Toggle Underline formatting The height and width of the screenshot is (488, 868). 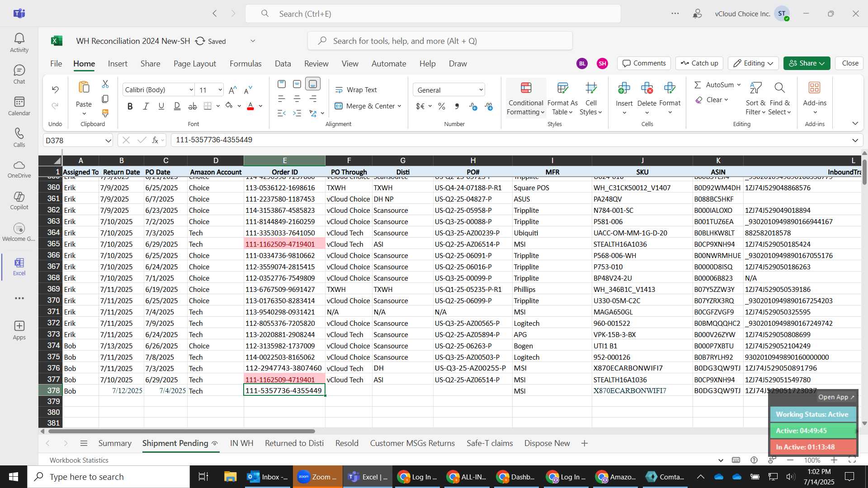click(161, 106)
